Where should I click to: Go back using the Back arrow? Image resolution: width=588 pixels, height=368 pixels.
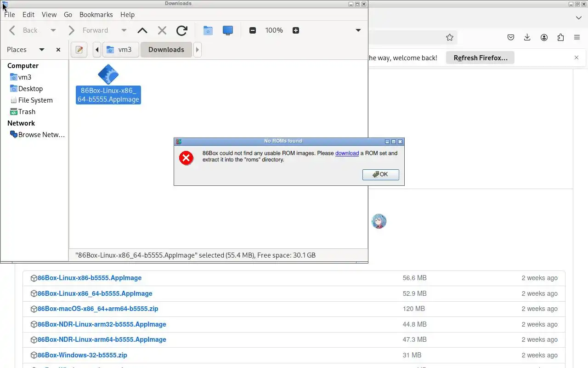pos(24,30)
